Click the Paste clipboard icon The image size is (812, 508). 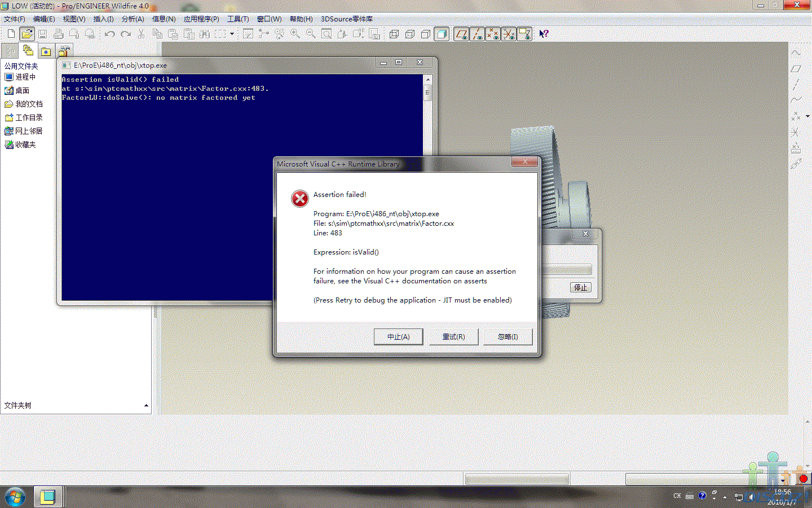pyautogui.click(x=173, y=34)
